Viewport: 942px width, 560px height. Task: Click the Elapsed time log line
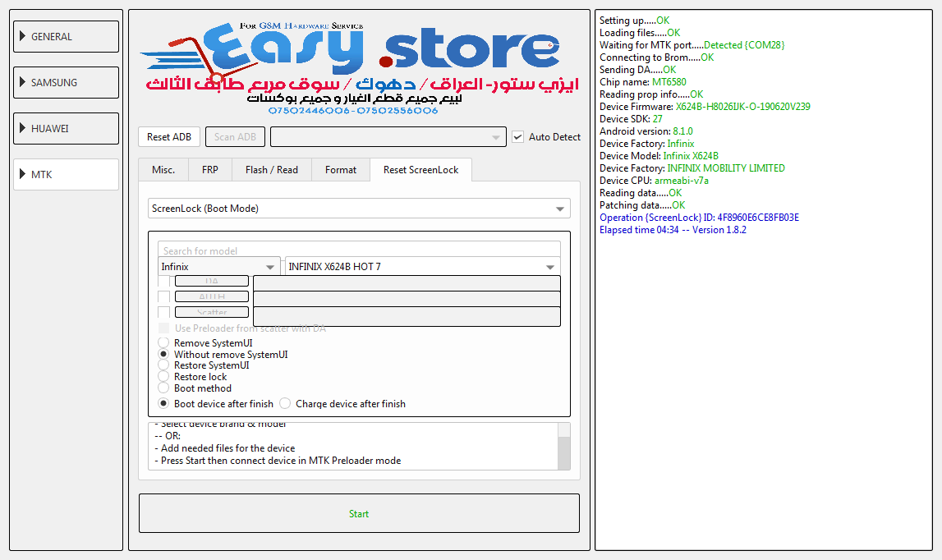click(673, 230)
